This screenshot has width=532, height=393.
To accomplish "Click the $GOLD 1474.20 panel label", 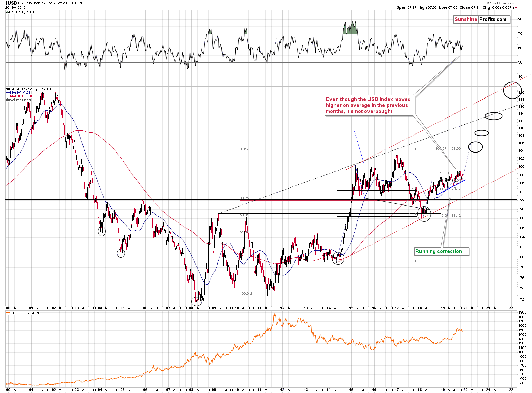I will [x=24, y=313].
